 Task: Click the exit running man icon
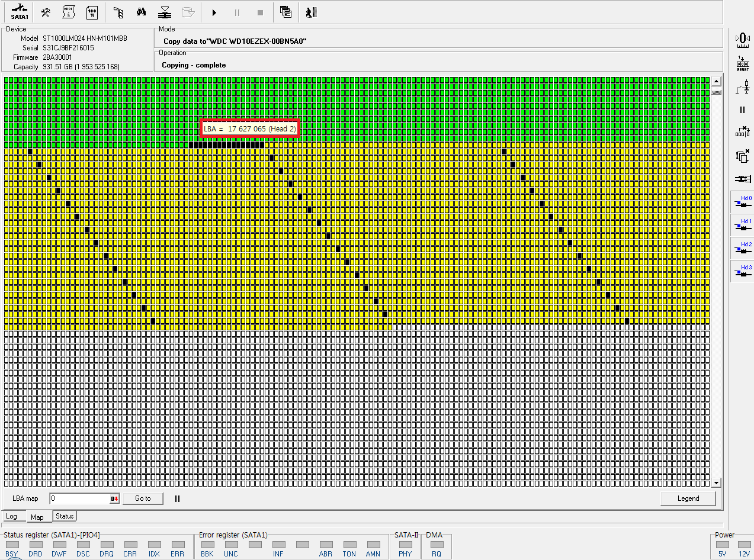[311, 12]
